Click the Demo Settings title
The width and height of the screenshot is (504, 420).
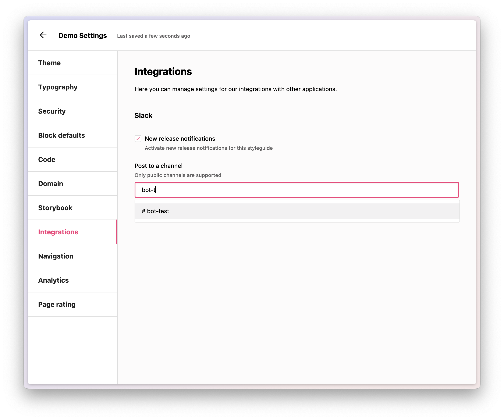click(83, 36)
